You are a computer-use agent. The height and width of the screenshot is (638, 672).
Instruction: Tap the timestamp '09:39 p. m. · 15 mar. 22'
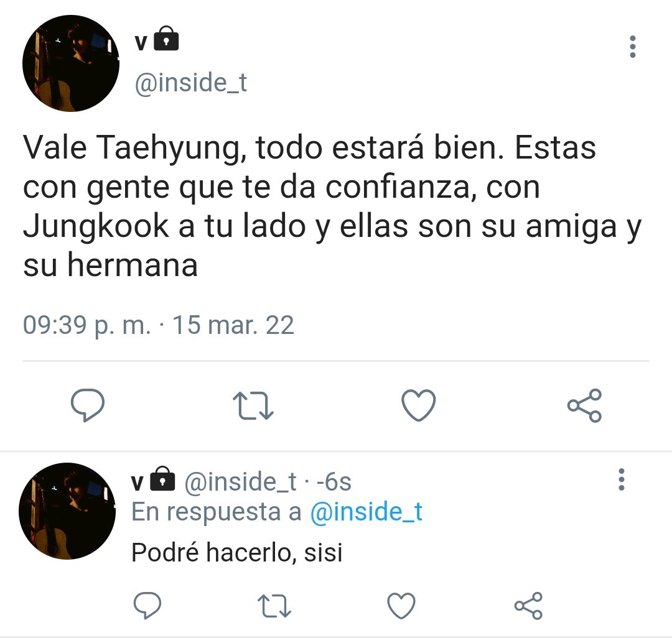159,325
